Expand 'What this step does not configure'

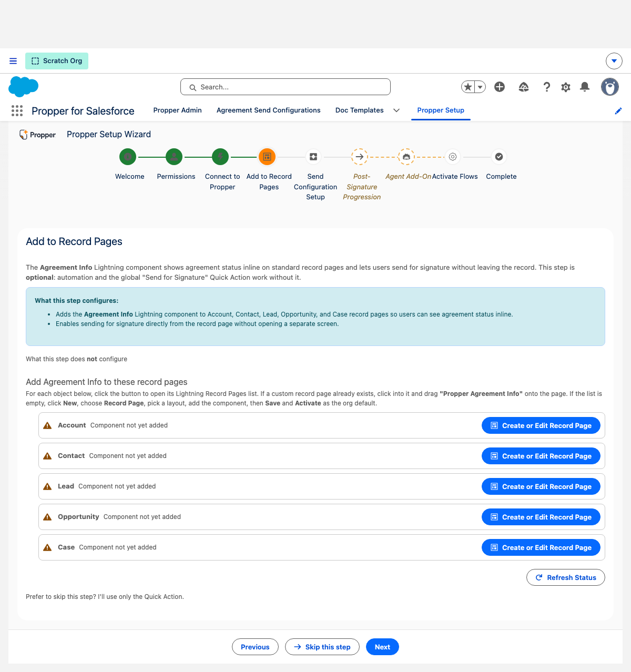77,359
